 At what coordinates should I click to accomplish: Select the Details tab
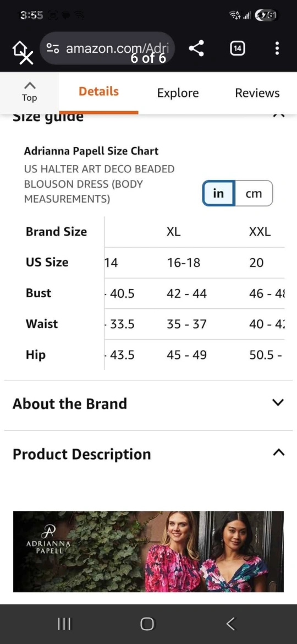point(98,91)
